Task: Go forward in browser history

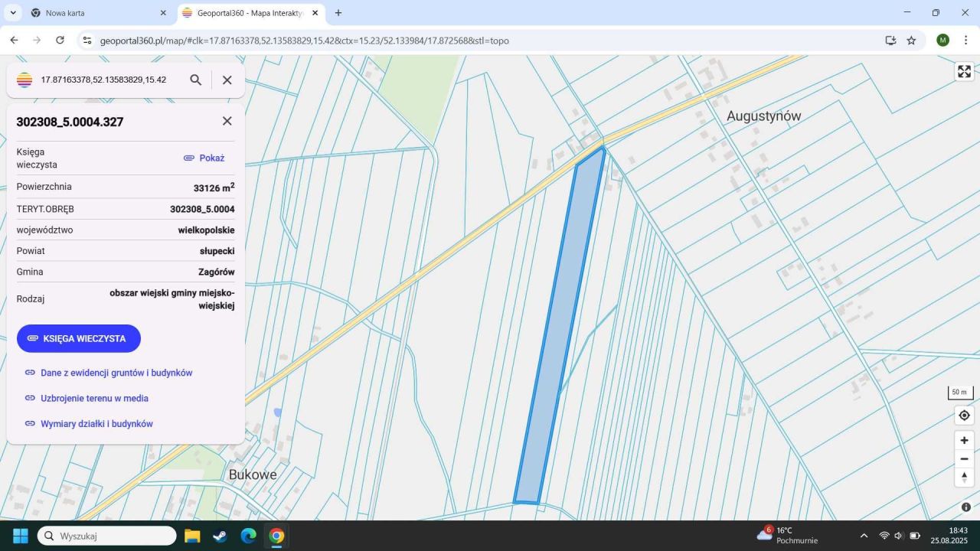Action: (x=37, y=41)
